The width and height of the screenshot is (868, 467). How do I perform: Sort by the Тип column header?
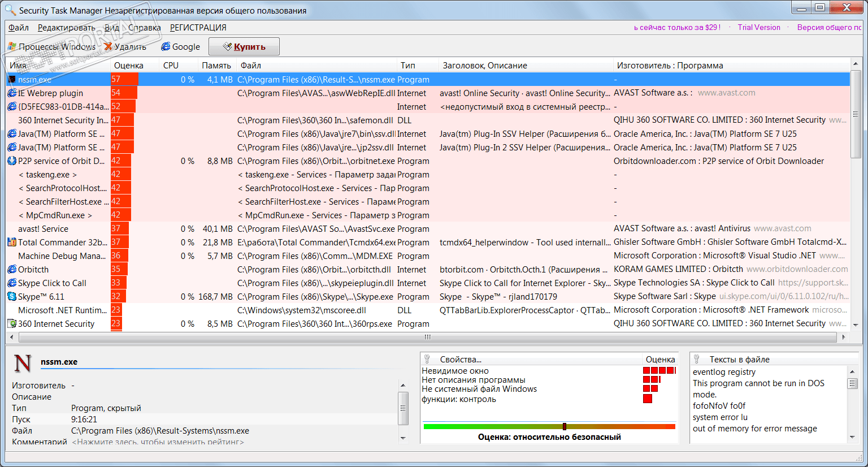417,66
